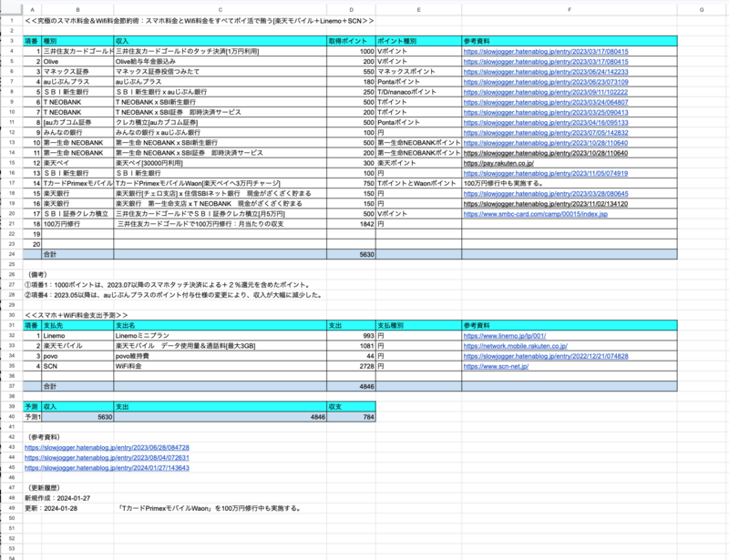Click the 新規作成：2024-01-27 cell
The height and width of the screenshot is (560, 729).
[x=57, y=498]
